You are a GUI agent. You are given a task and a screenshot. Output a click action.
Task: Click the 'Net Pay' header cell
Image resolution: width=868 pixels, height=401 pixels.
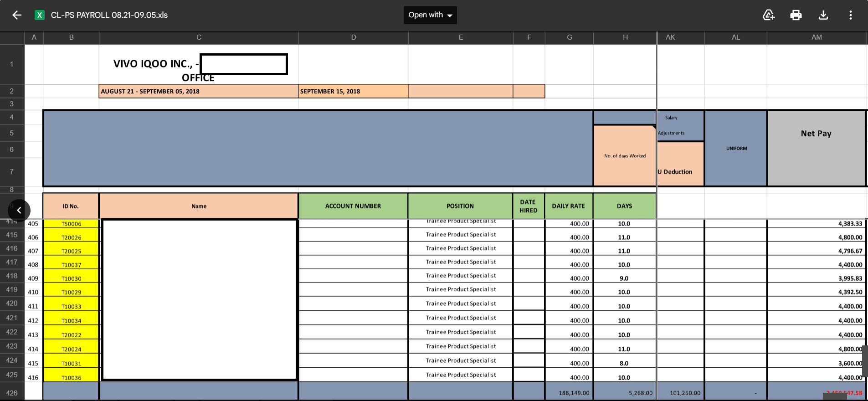[x=817, y=148]
